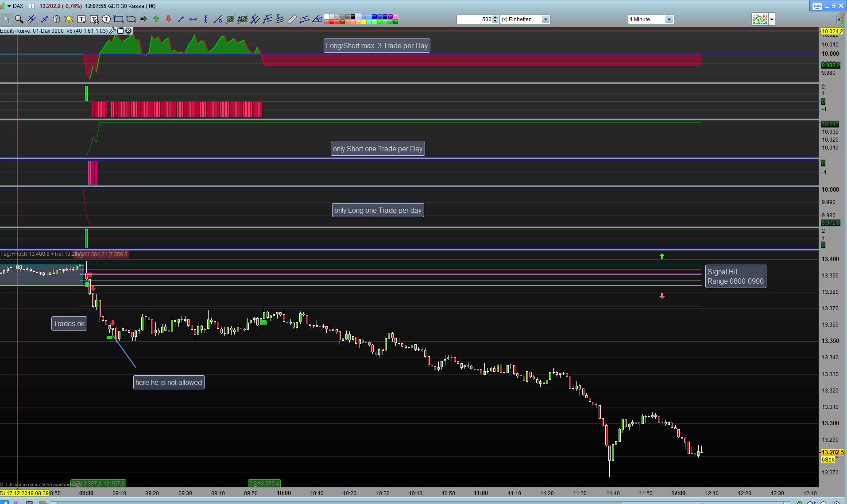Pick the yellow color swatch
This screenshot has height=504, width=847.
(364, 21)
